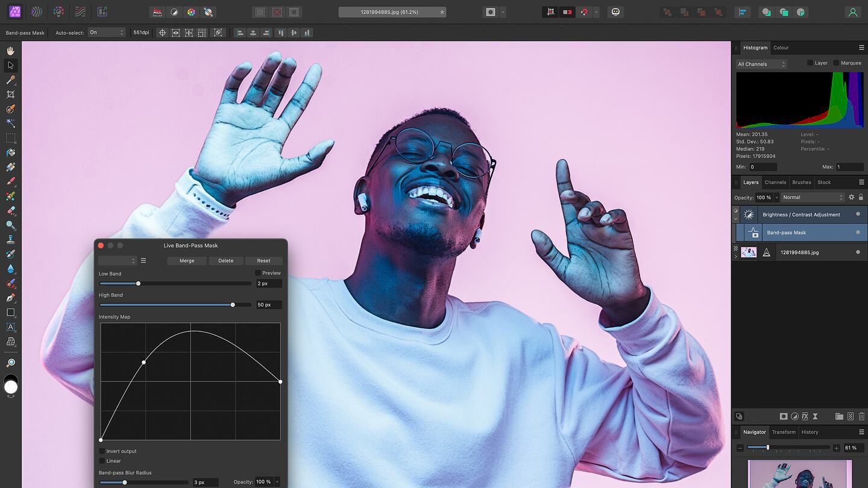Click the Reset button in the dialog
The image size is (868, 488).
(x=263, y=260)
